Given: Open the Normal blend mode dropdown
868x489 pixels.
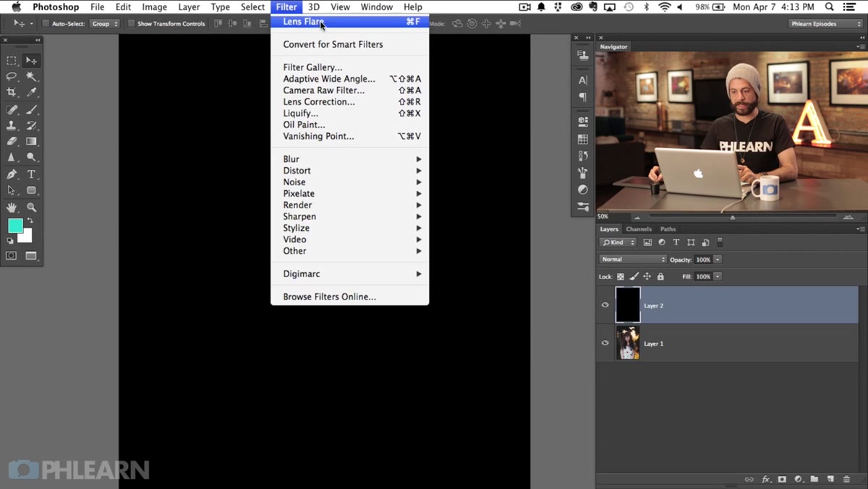Looking at the screenshot, I should (x=633, y=259).
